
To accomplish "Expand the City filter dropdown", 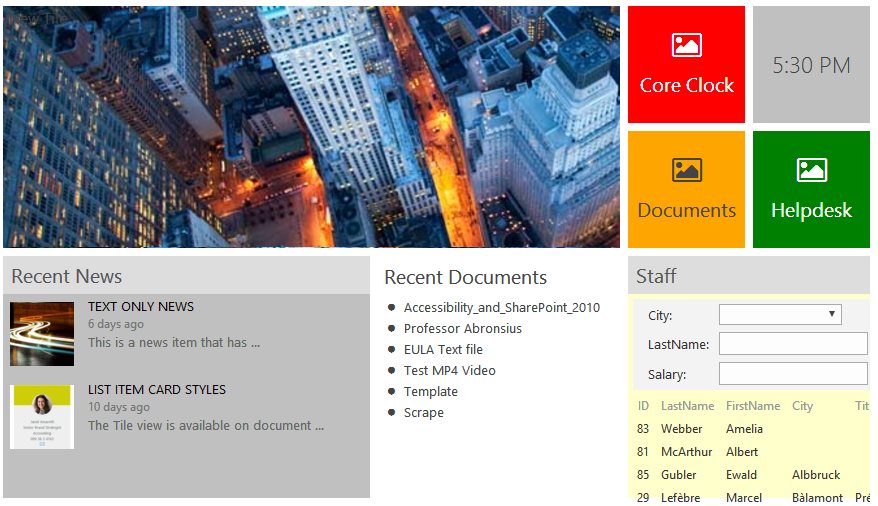I will (780, 315).
